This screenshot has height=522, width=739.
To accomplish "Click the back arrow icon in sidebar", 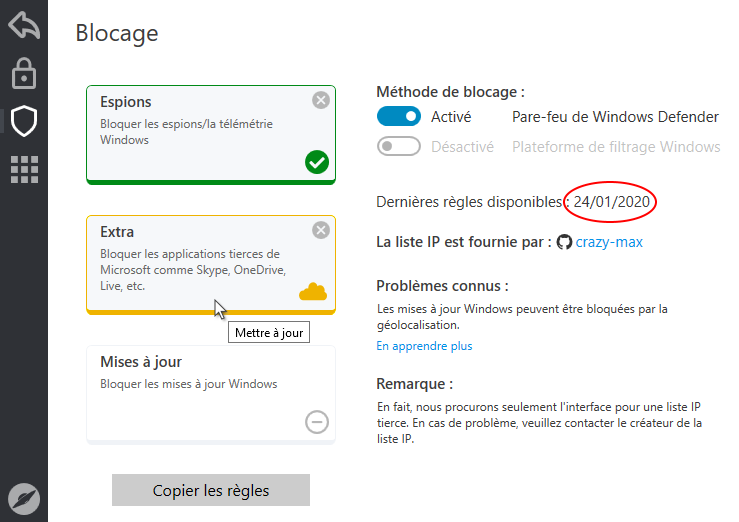I will click(x=23, y=25).
